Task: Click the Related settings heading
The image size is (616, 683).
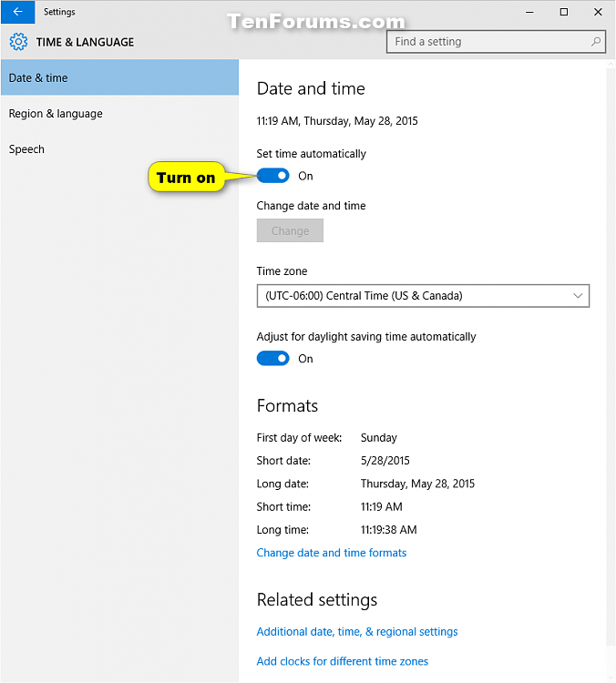Action: (317, 600)
